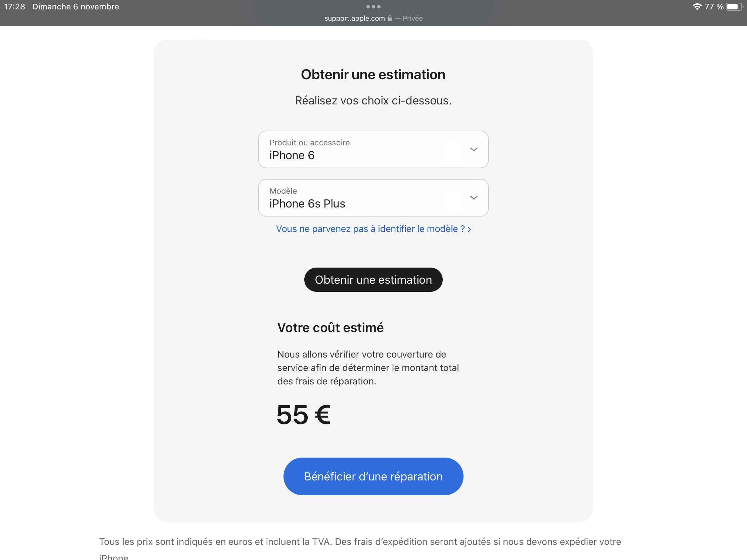Image resolution: width=747 pixels, height=560 pixels.
Task: Click the Votre coût estimé heading
Action: click(330, 328)
